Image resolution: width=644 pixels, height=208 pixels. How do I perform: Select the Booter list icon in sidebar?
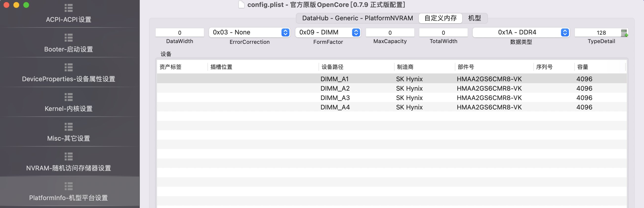pos(68,38)
